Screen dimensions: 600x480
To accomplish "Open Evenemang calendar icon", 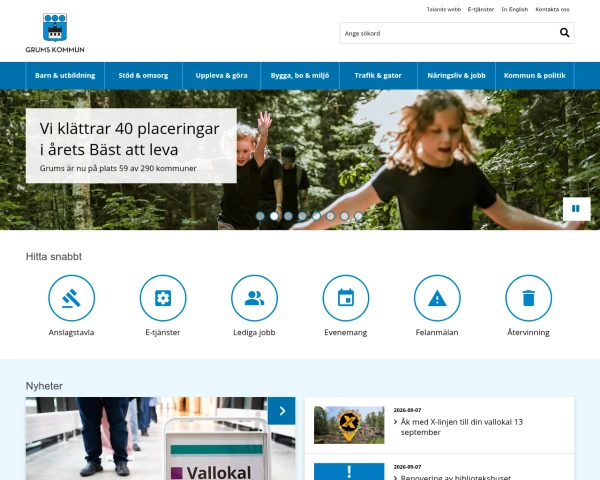I will point(346,298).
